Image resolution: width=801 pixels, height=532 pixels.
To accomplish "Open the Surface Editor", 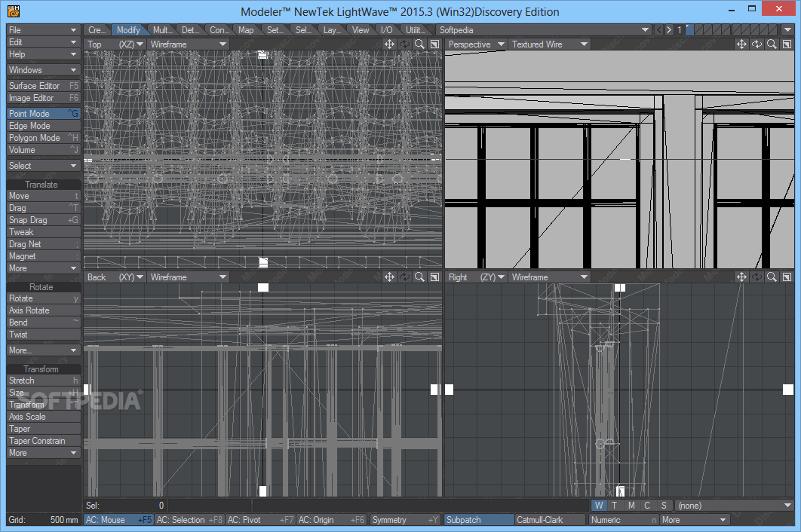I will (44, 86).
